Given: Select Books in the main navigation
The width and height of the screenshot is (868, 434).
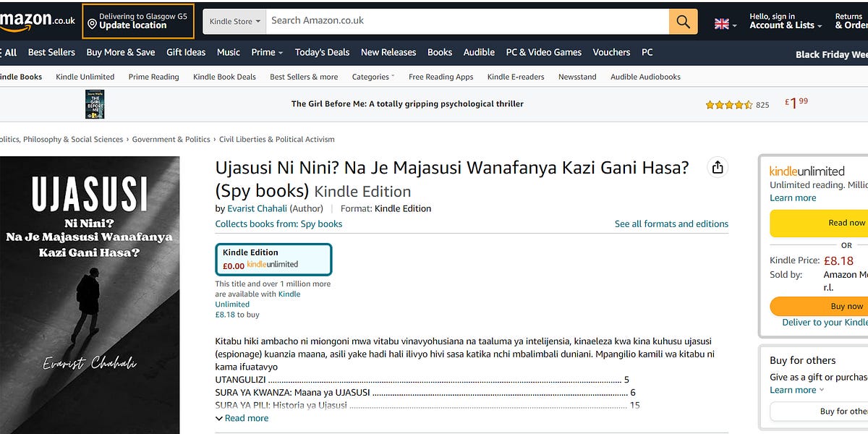Looking at the screenshot, I should coord(439,52).
